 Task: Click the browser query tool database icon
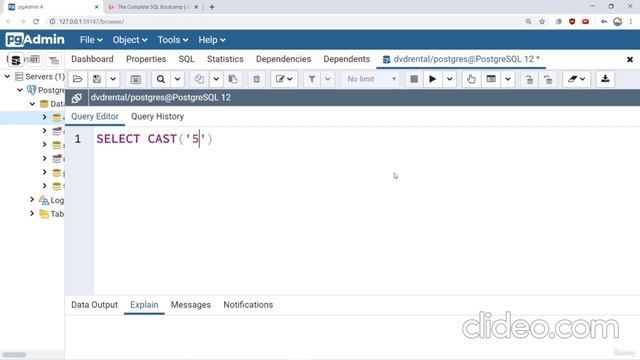[16, 60]
